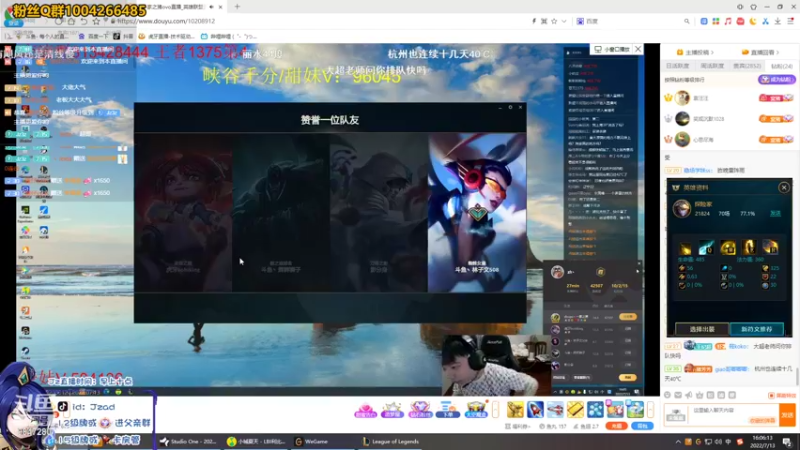Send the blue bubbles gift
Viewport: 800px width, 450px height.
pyautogui.click(x=595, y=410)
